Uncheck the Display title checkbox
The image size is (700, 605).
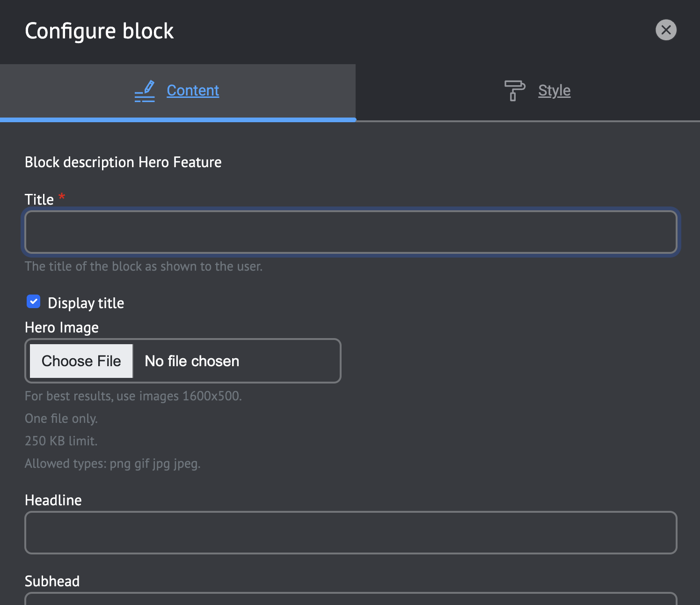(33, 302)
